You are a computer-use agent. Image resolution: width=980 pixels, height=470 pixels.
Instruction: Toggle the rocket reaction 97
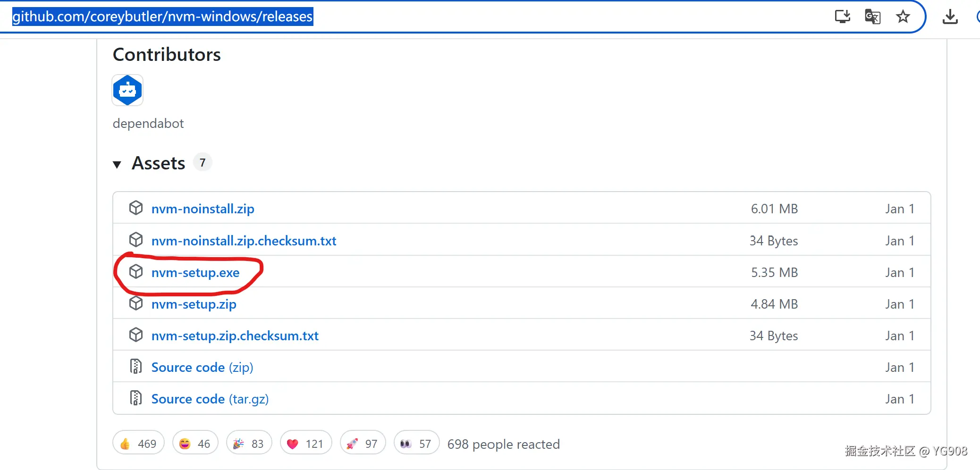coord(363,443)
